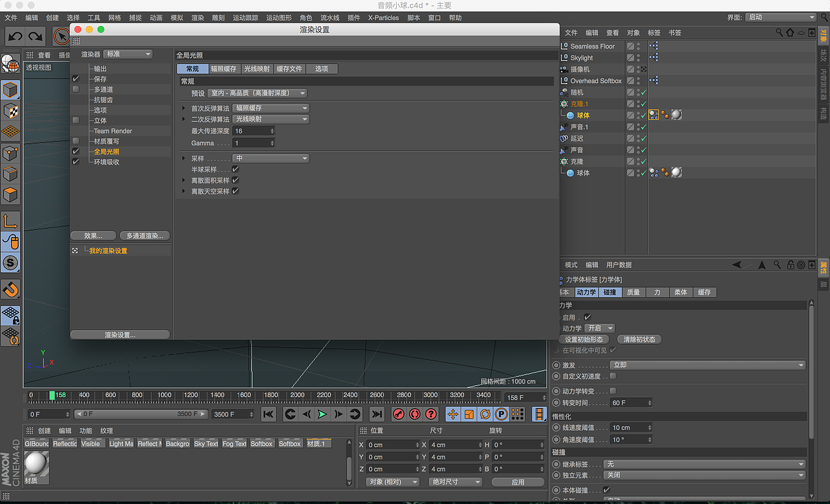830x504 pixels.
Task: Select the dynamics body tag on 球体 under 克隆.1
Action: [654, 115]
